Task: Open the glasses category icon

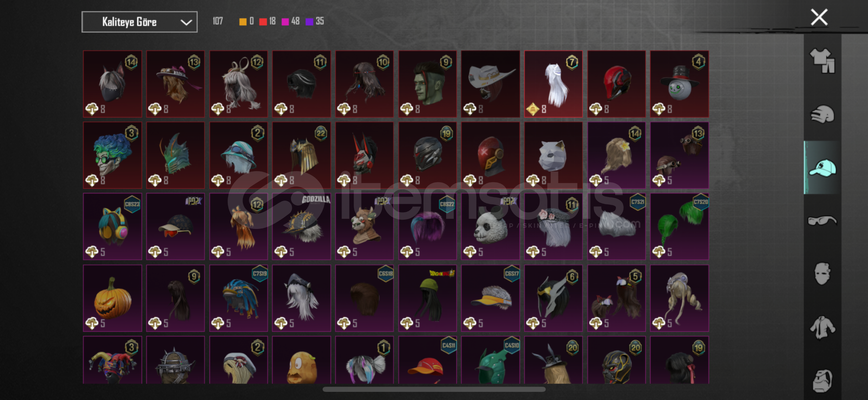Action: click(x=822, y=221)
